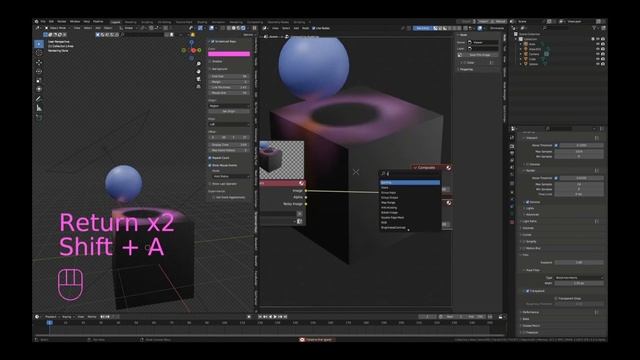Screen dimensions: 640x360
Task: Open the Align Left dropdown
Action: click(x=229, y=124)
